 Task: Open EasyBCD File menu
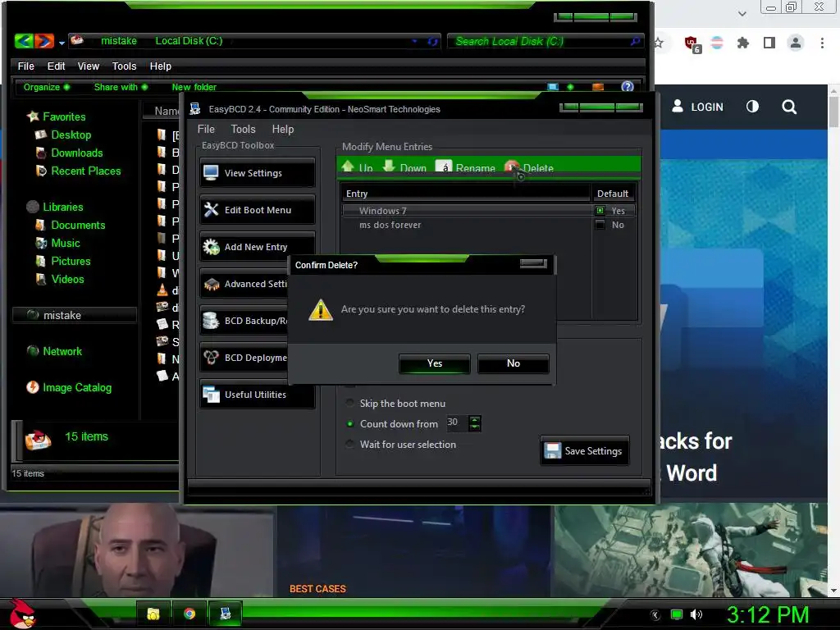coord(206,129)
